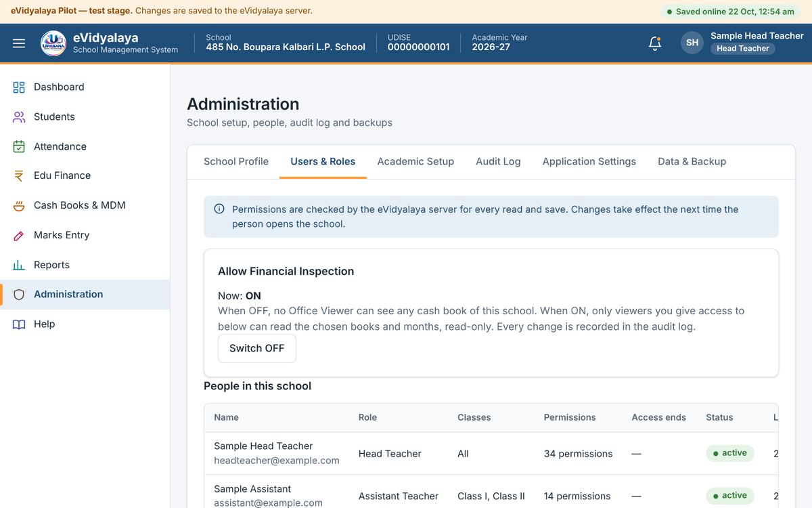Viewport: 812px width, 508px height.
Task: Click the Cash Books & MDM bowl icon
Action: [19, 206]
